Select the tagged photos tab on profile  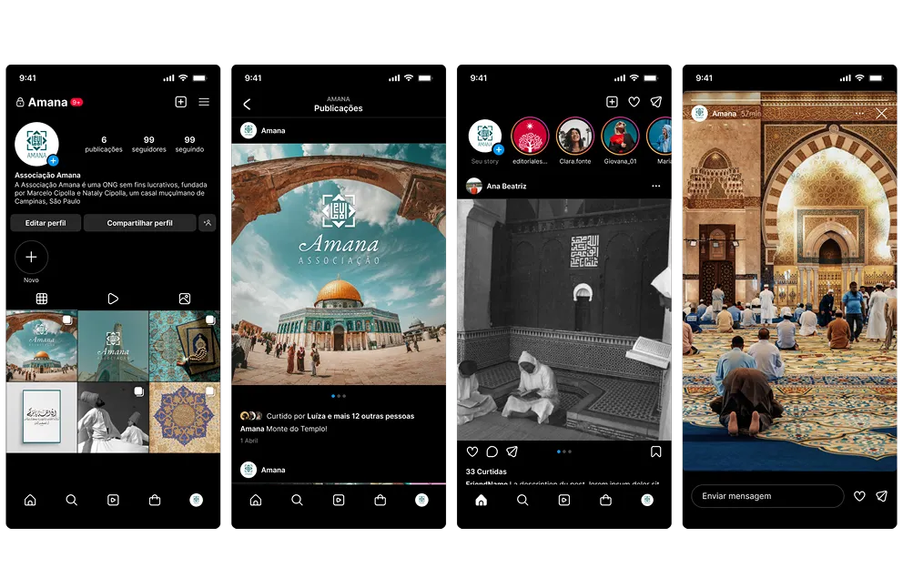[184, 299]
